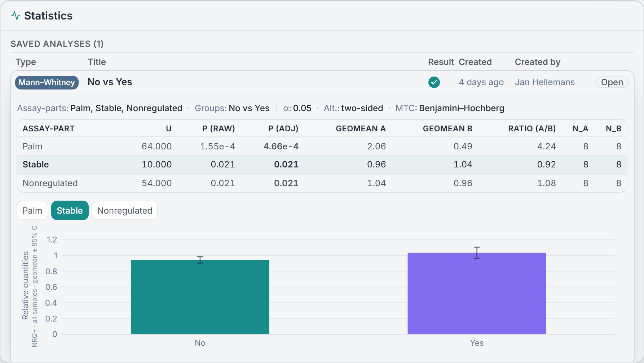Click the No axis label under chart
The image size is (644, 363).
pyautogui.click(x=200, y=343)
